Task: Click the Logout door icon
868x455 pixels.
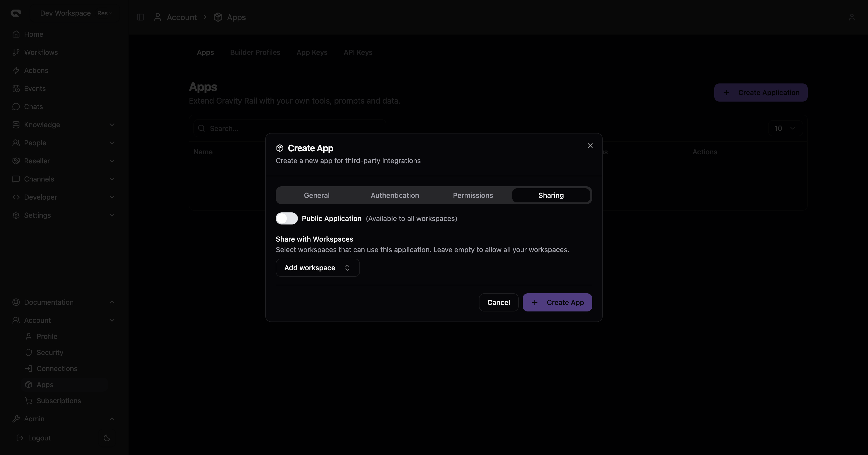Action: (x=20, y=438)
